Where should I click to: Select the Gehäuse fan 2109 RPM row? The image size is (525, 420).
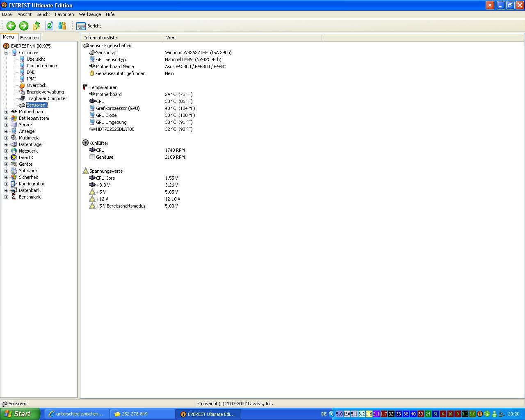pos(137,157)
